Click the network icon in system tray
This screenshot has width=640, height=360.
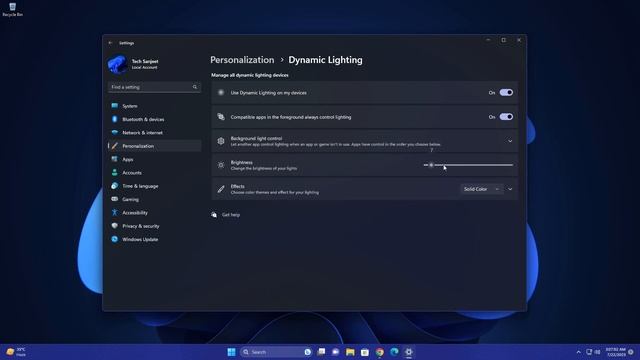[589, 352]
